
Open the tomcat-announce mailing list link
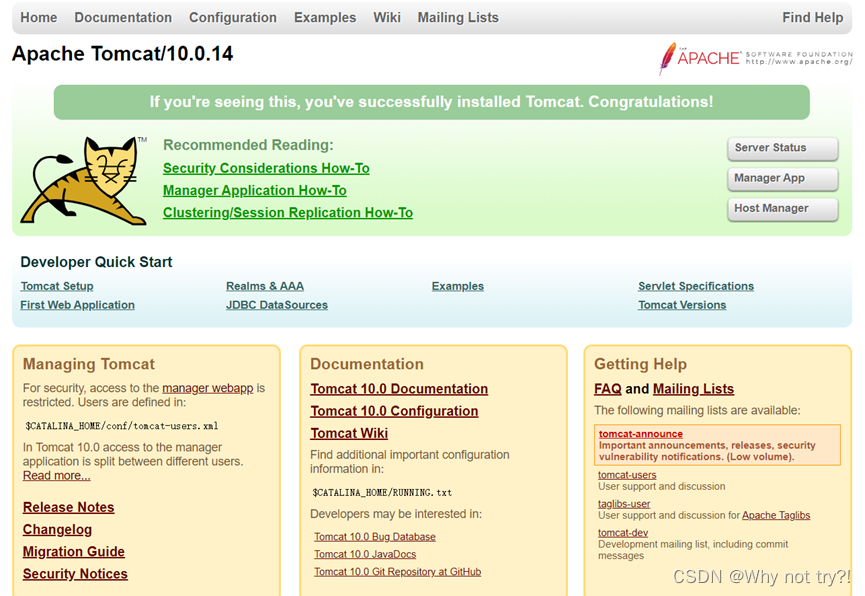click(640, 434)
